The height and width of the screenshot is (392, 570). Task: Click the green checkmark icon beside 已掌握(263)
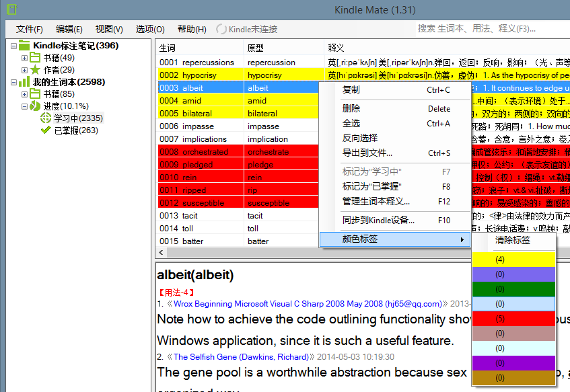(x=46, y=130)
